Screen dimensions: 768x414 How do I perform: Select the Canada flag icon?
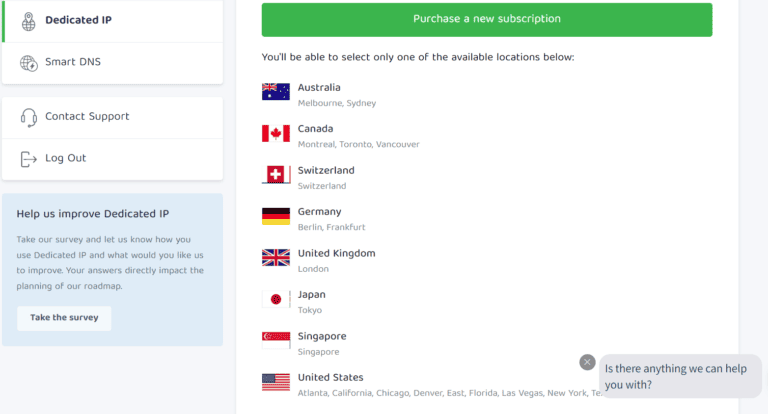point(276,134)
